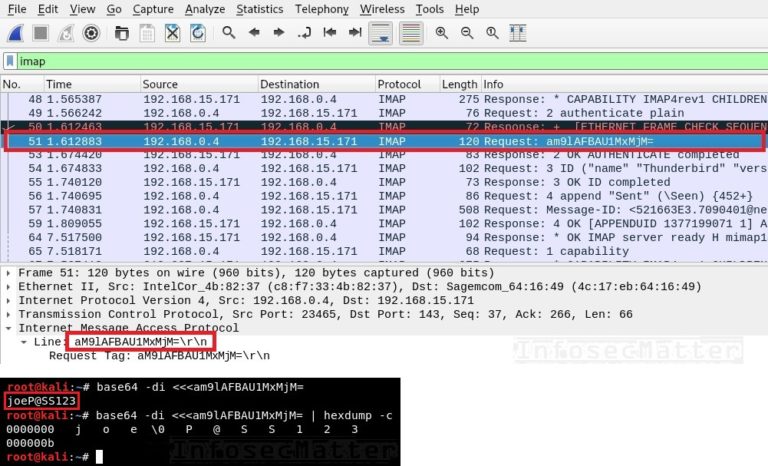Screen dimensions: 768x466
Task: Open the Capture menu
Action: click(153, 9)
